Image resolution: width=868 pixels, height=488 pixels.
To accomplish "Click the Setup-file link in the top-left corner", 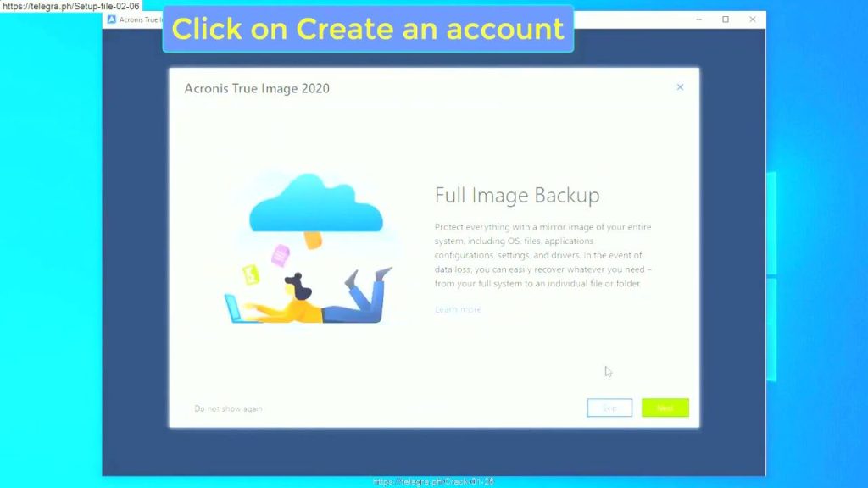I will point(70,5).
